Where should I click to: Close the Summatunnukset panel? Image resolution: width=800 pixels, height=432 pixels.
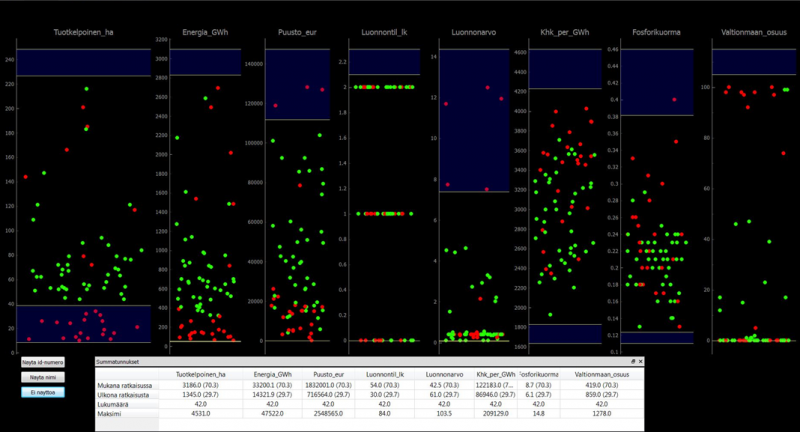tap(642, 360)
